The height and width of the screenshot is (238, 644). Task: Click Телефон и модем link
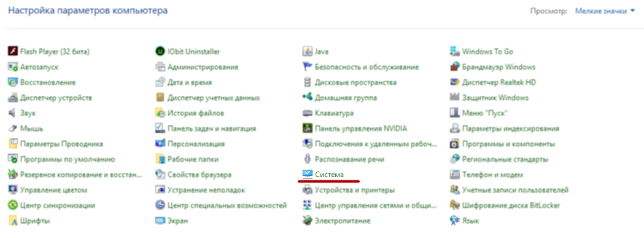[x=492, y=175]
